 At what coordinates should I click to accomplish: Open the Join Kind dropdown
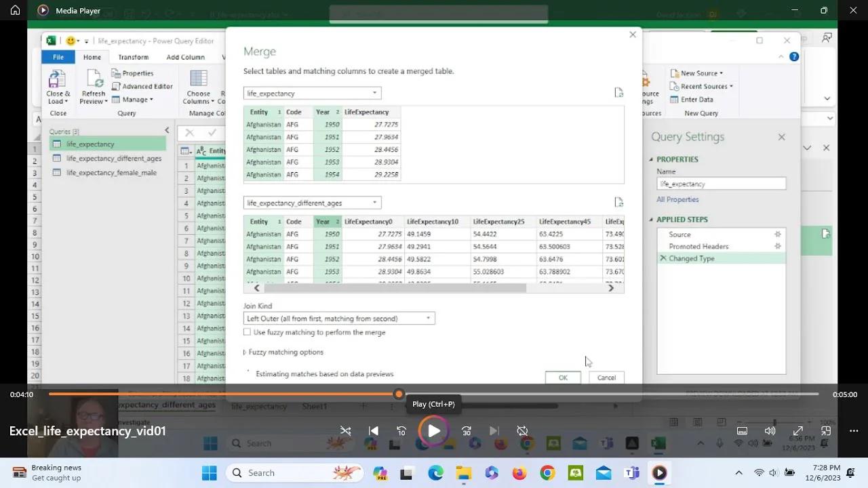pyautogui.click(x=428, y=318)
